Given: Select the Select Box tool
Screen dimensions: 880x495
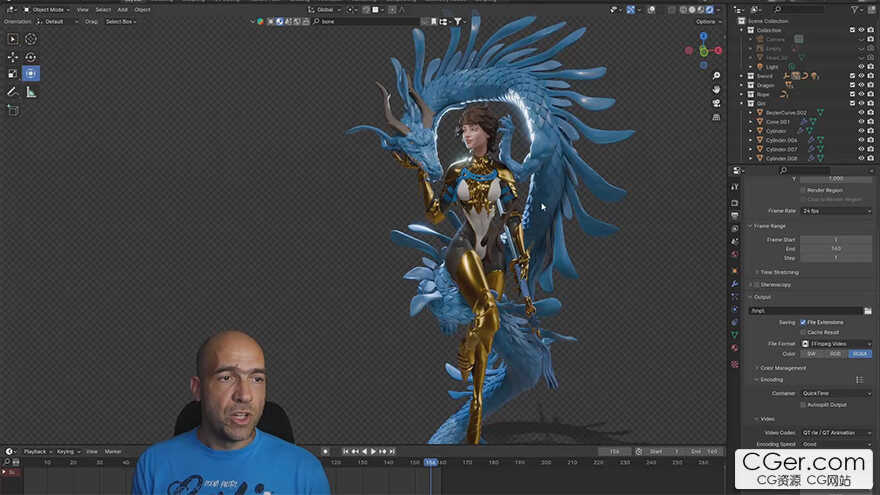Looking at the screenshot, I should 12,39.
